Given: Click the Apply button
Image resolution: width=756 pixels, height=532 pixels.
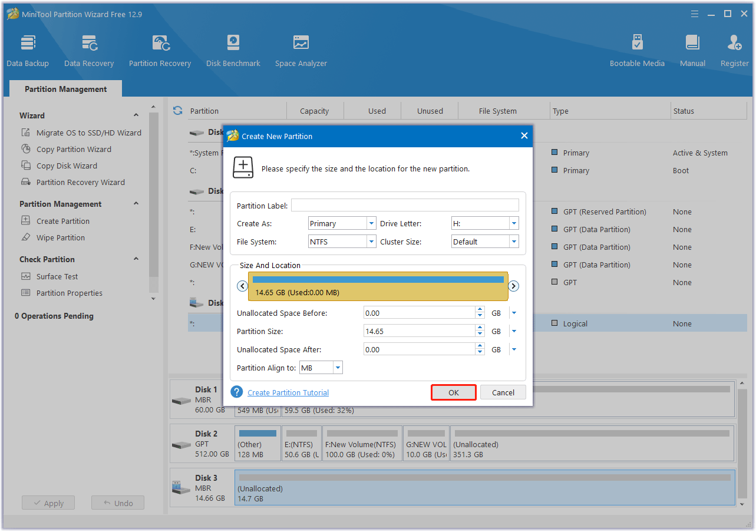Looking at the screenshot, I should (x=48, y=503).
